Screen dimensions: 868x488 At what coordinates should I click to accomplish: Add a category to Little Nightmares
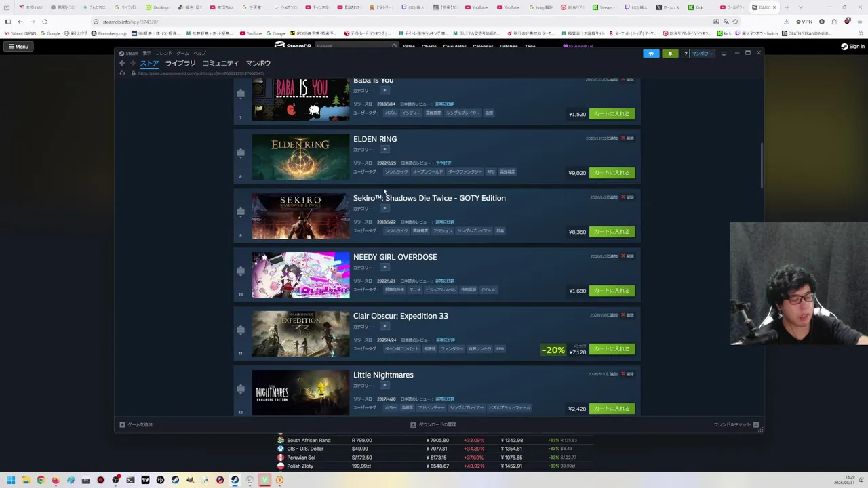[384, 386]
